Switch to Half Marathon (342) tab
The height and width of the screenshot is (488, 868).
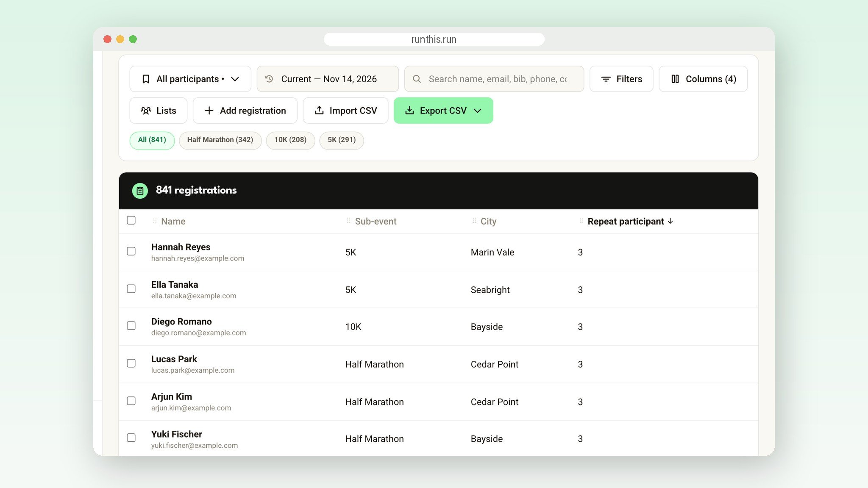[x=220, y=140]
